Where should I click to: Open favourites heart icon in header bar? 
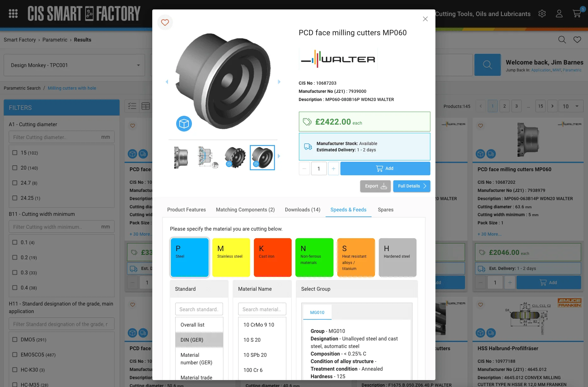click(577, 40)
